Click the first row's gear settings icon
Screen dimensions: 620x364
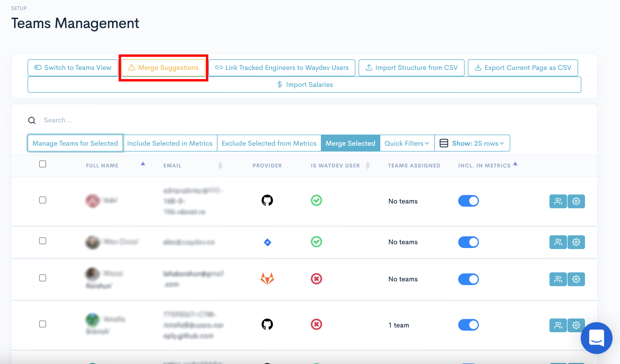coord(576,201)
